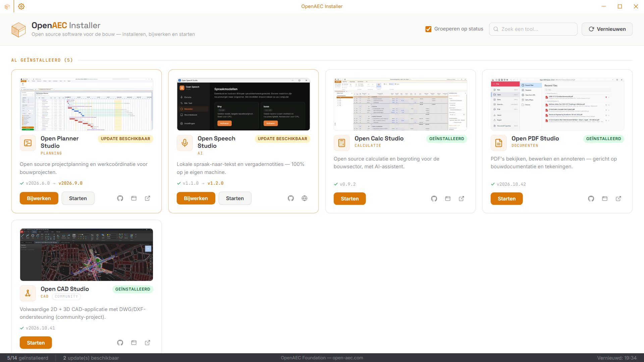
Task: Open GitHub page for Open PDF Studio
Action: 591,199
